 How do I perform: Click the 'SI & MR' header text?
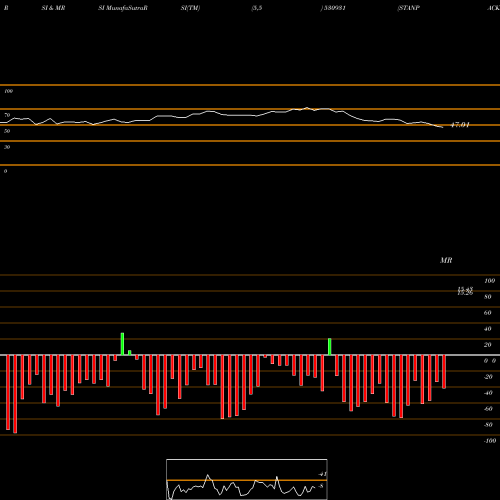pyautogui.click(x=53, y=8)
